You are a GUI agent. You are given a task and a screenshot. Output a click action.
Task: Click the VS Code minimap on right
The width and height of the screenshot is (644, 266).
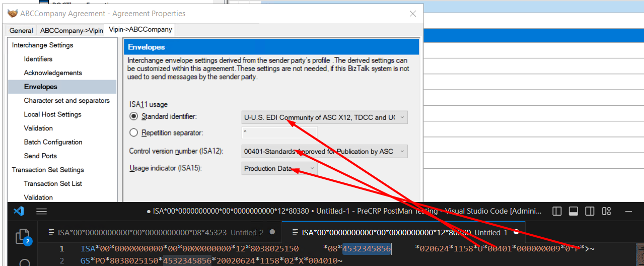[x=640, y=255]
